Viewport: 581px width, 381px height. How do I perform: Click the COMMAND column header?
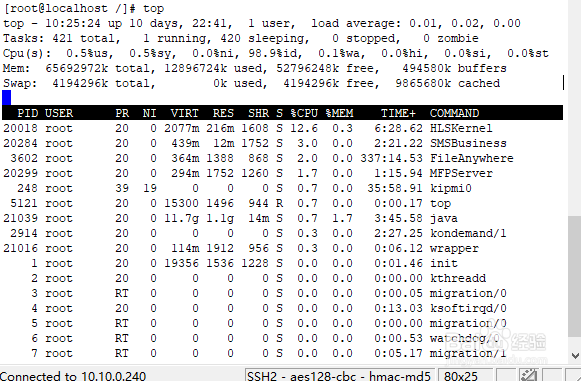click(454, 113)
